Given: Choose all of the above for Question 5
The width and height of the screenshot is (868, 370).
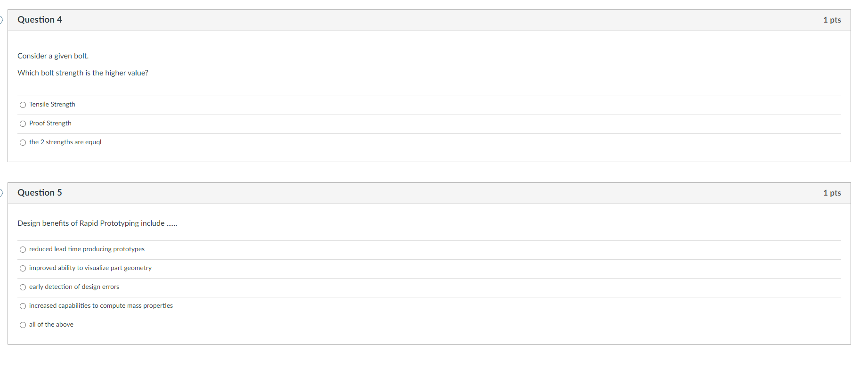Looking at the screenshot, I should tap(23, 325).
